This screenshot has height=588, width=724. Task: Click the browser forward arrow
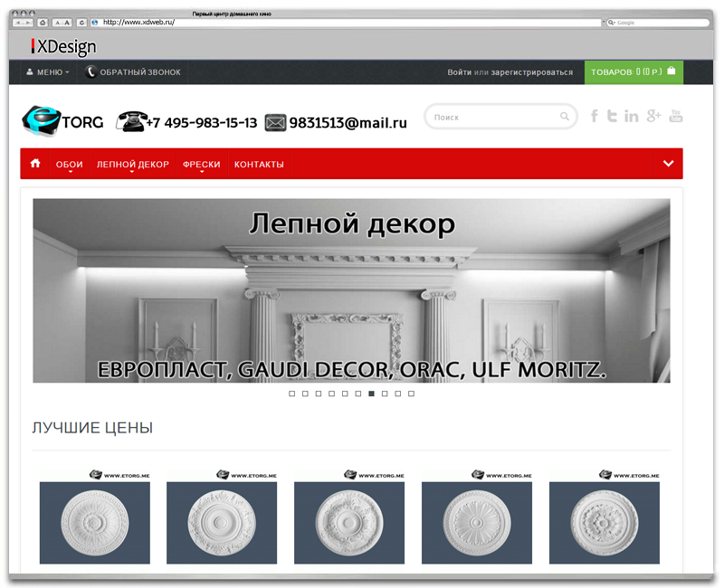point(28,23)
